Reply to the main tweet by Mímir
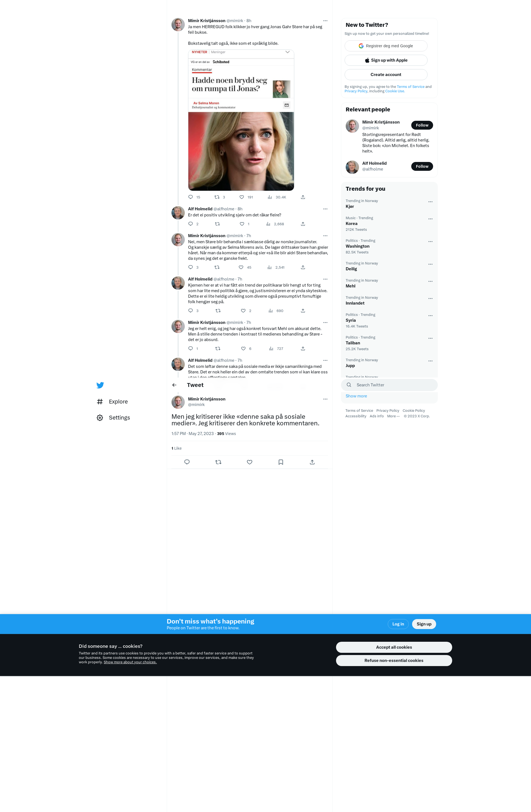Viewport: 531px width, 812px height. click(x=187, y=462)
